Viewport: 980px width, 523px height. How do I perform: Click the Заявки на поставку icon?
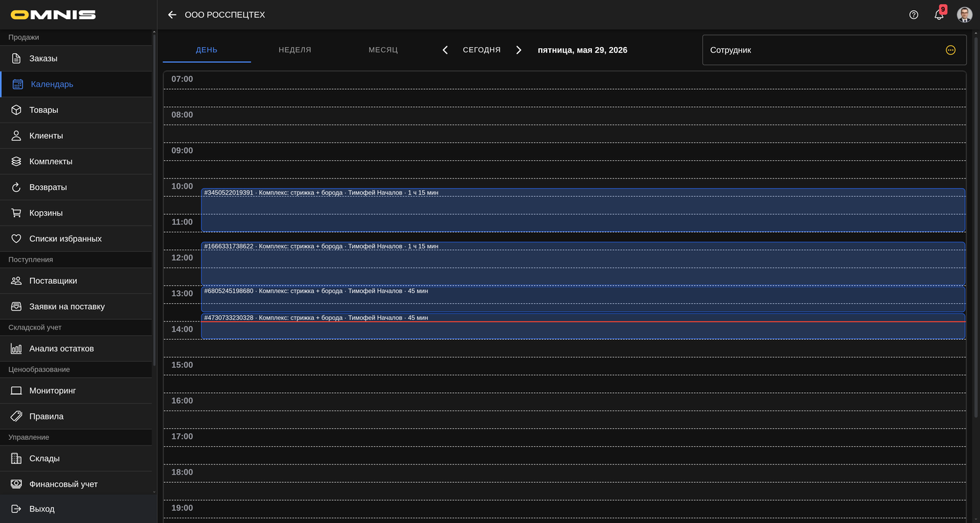click(16, 306)
